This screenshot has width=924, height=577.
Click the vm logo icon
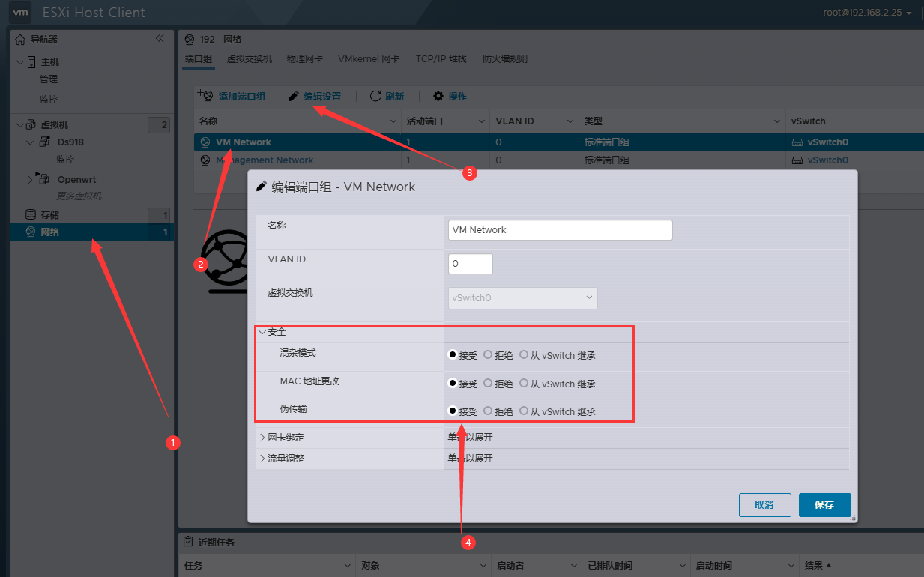pos(22,13)
